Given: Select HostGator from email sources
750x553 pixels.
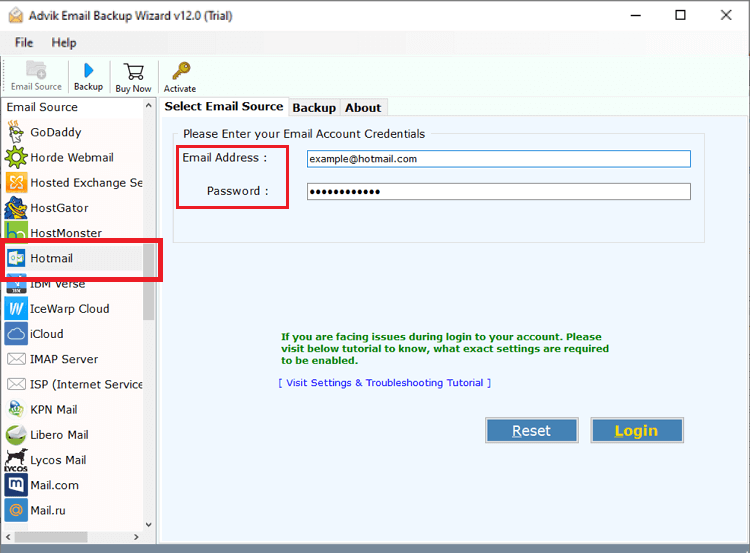Looking at the screenshot, I should pyautogui.click(x=59, y=208).
